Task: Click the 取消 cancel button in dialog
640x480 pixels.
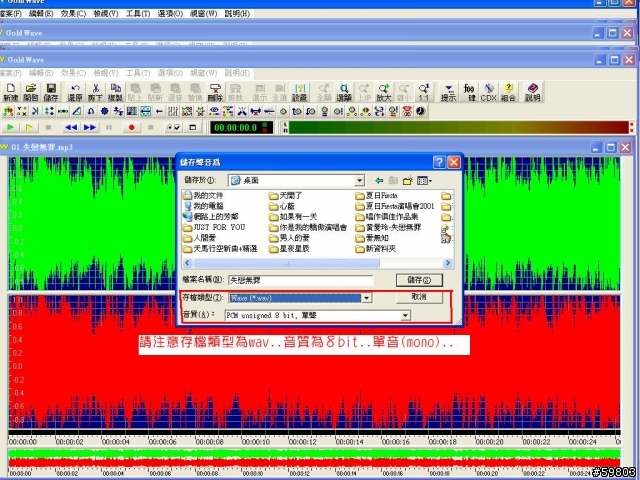Action: coord(419,297)
